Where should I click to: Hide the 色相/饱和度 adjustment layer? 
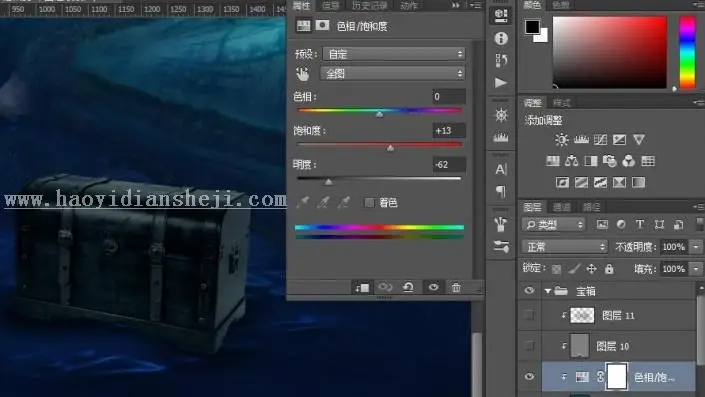[x=529, y=376]
